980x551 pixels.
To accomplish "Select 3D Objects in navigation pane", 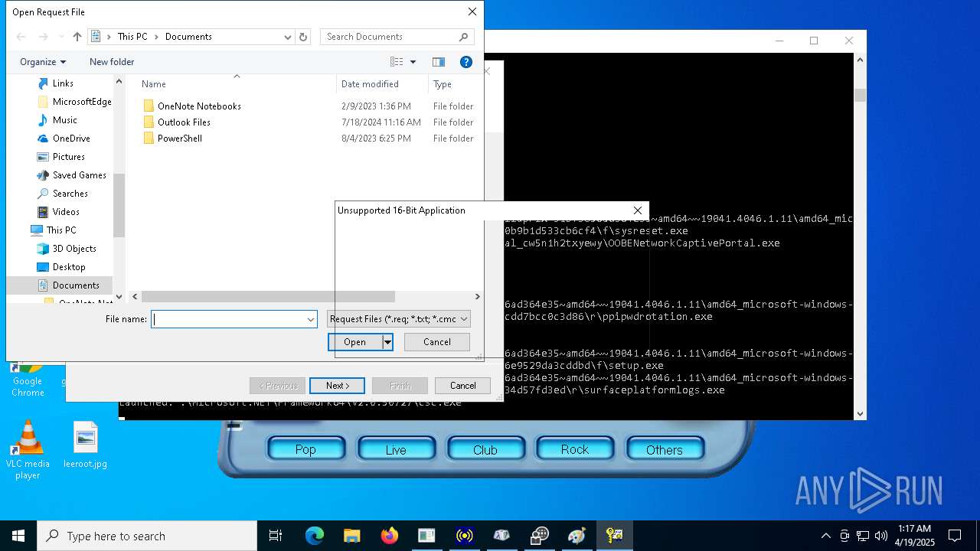I will [x=74, y=249].
